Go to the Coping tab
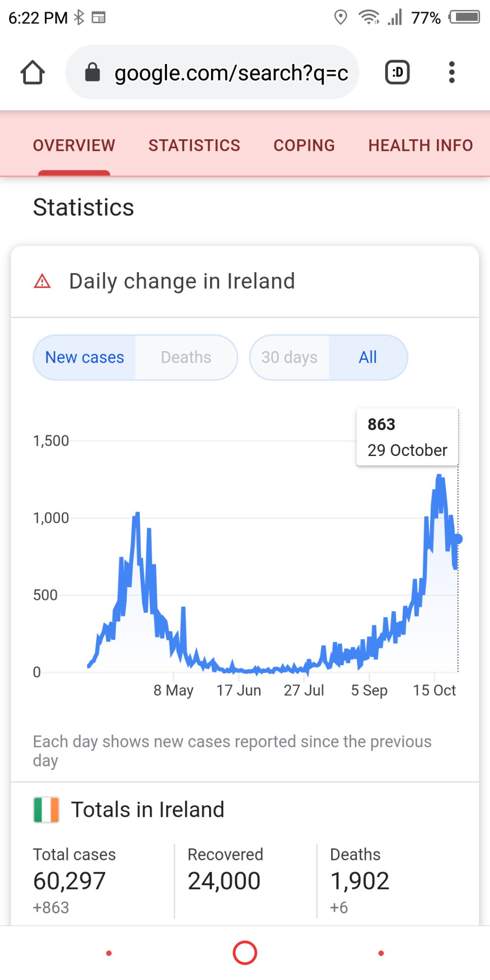This screenshot has height=980, width=490. coord(304,145)
